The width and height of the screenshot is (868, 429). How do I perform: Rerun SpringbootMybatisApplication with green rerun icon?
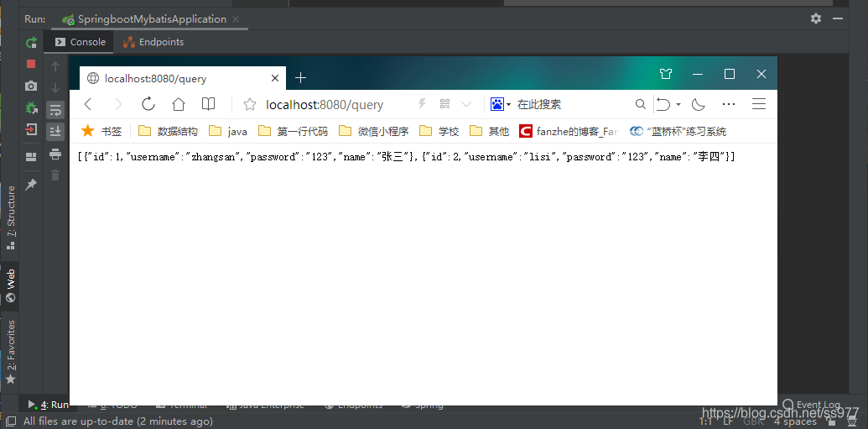coord(31,42)
